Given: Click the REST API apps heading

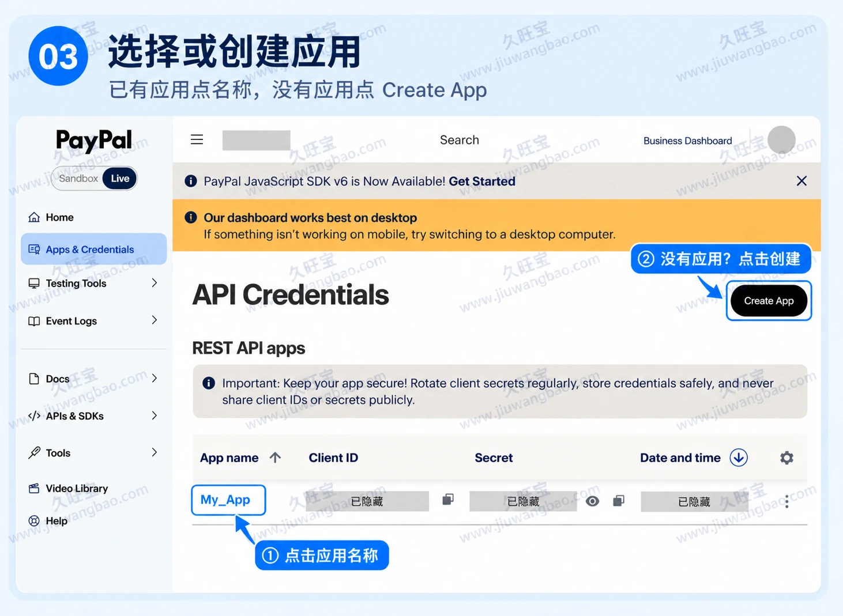Looking at the screenshot, I should pyautogui.click(x=249, y=348).
